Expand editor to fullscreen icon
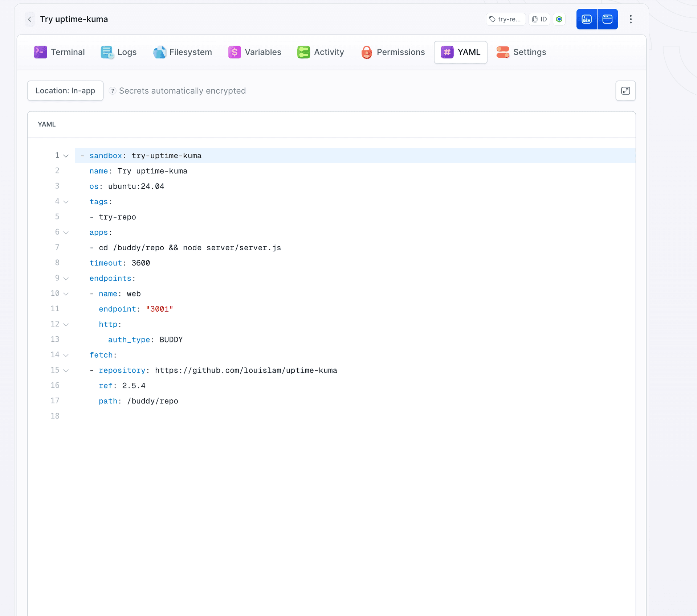This screenshot has width=697, height=616. click(625, 91)
